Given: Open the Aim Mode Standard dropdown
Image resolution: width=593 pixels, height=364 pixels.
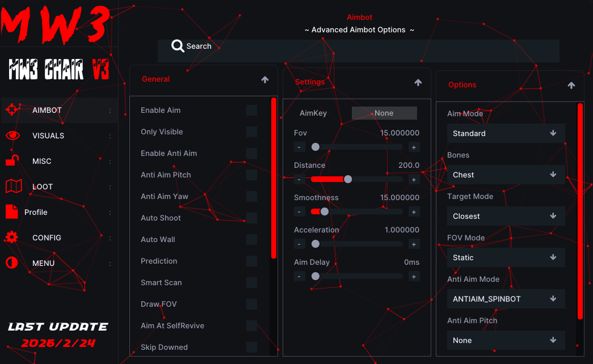Looking at the screenshot, I should click(x=506, y=133).
